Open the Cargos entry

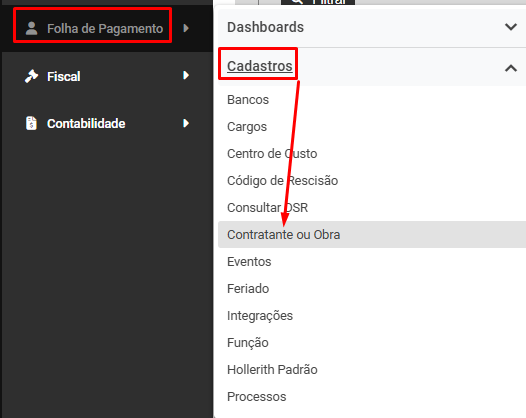tap(247, 127)
